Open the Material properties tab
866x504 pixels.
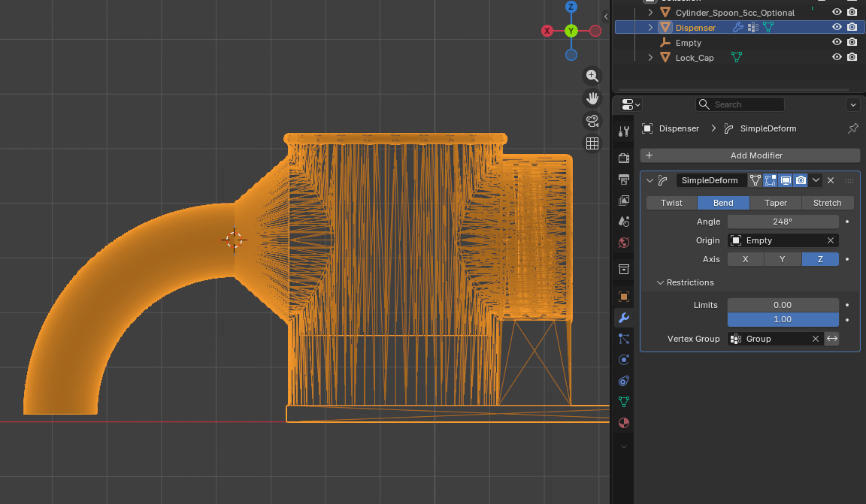click(623, 423)
